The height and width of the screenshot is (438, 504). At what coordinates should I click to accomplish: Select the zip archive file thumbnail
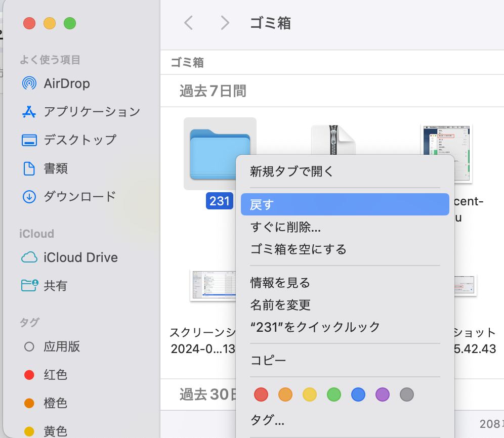332,143
